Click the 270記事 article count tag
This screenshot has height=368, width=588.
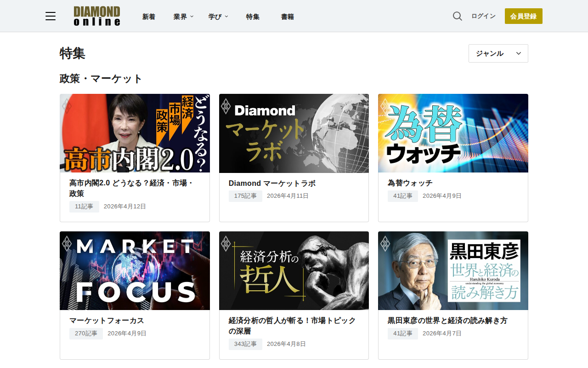86,333
